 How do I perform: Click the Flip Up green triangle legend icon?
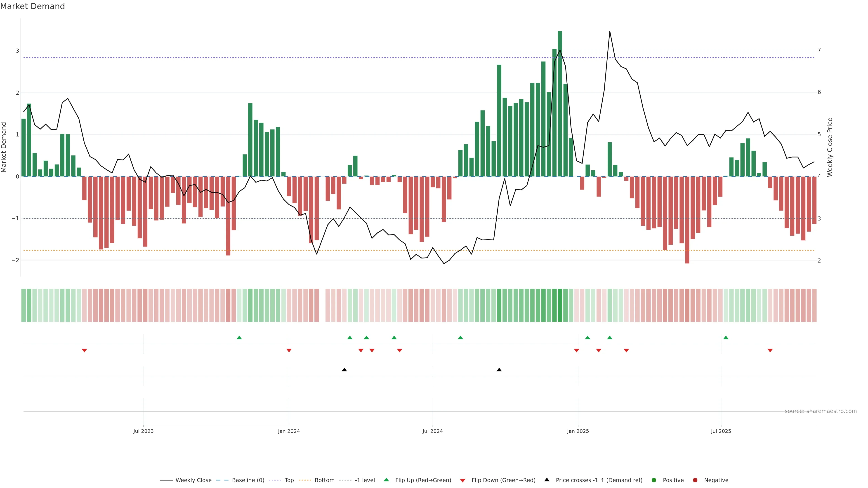387,480
